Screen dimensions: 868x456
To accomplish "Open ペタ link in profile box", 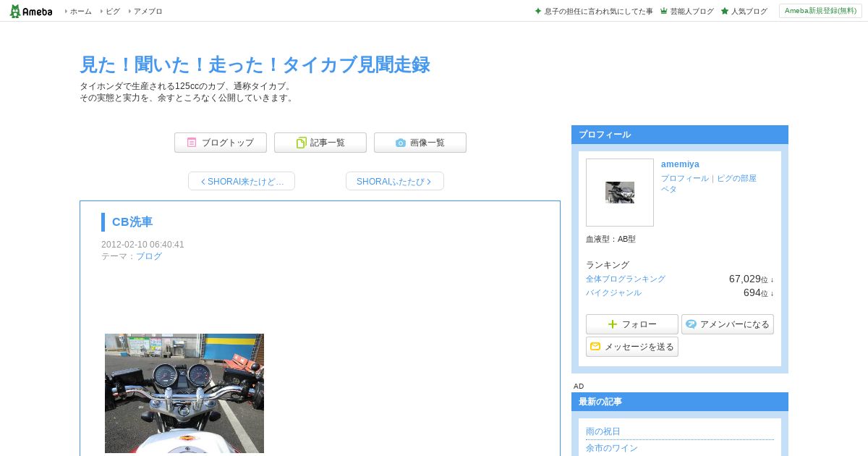I will point(669,189).
